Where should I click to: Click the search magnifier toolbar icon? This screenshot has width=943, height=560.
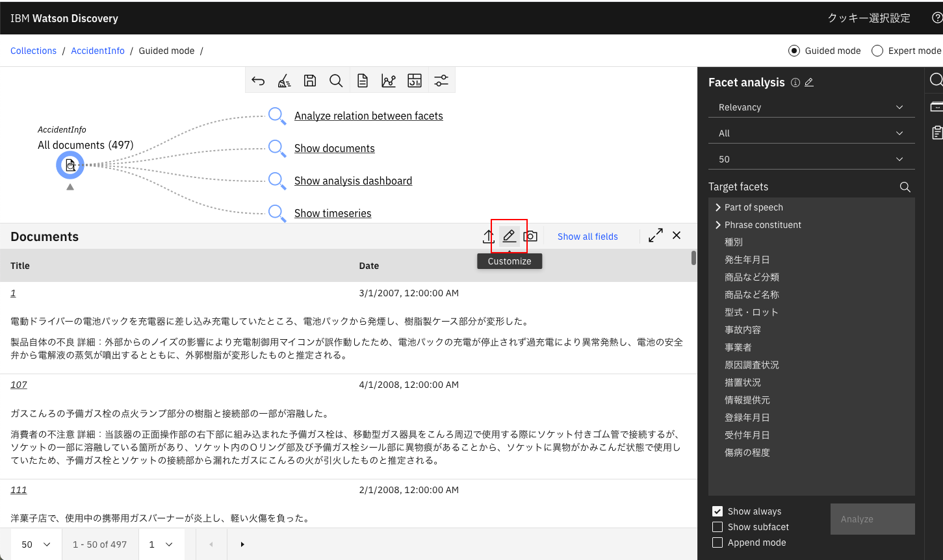[336, 81]
